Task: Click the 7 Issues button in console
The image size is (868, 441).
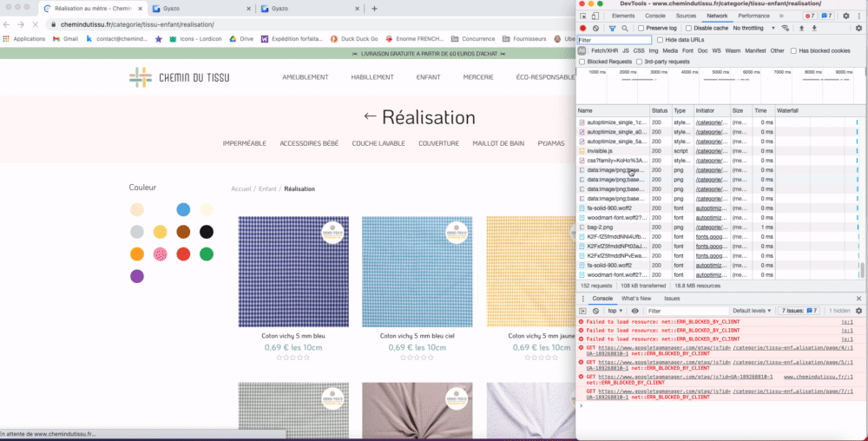Action: (x=799, y=311)
